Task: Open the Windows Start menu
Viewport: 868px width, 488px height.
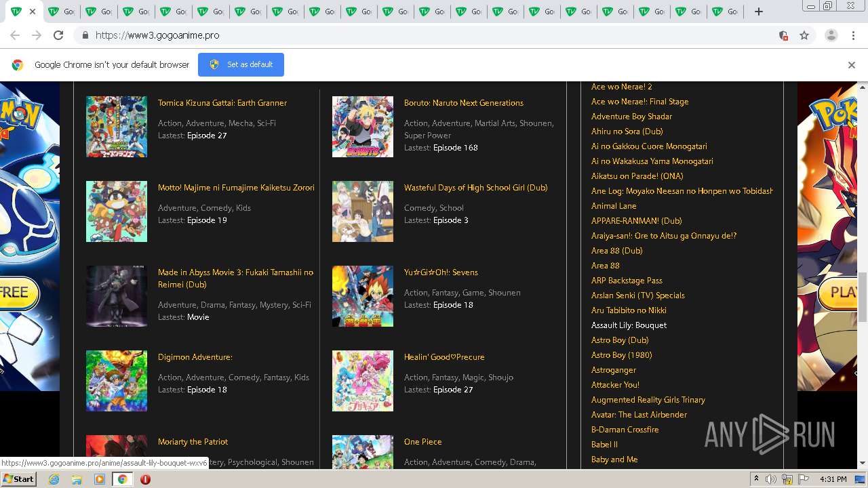Action: click(18, 479)
